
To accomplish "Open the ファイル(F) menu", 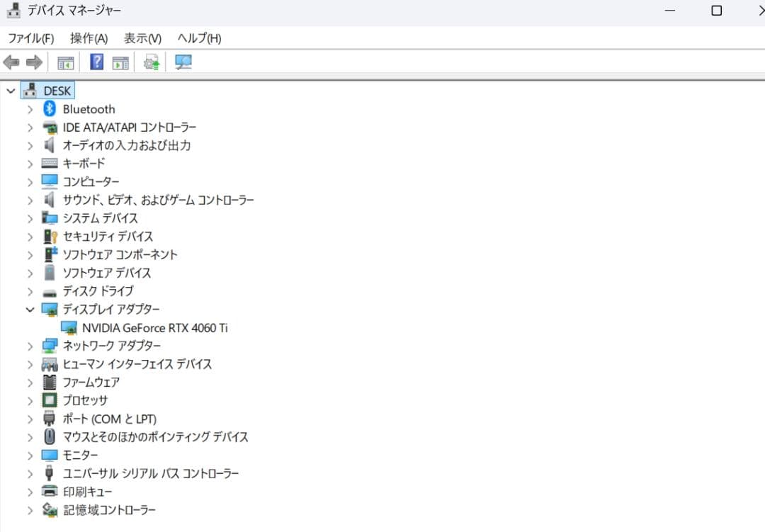I will (x=30, y=38).
